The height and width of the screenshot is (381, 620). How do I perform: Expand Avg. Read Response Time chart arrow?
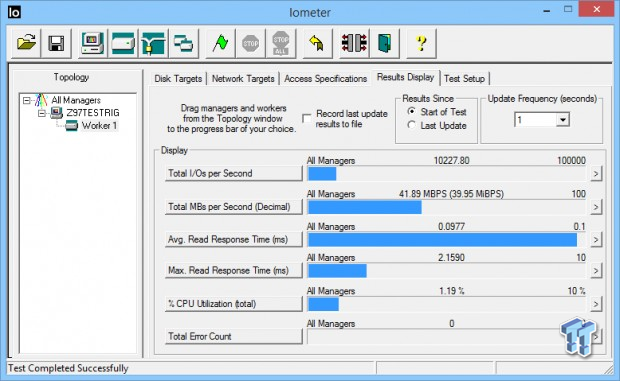pos(596,240)
